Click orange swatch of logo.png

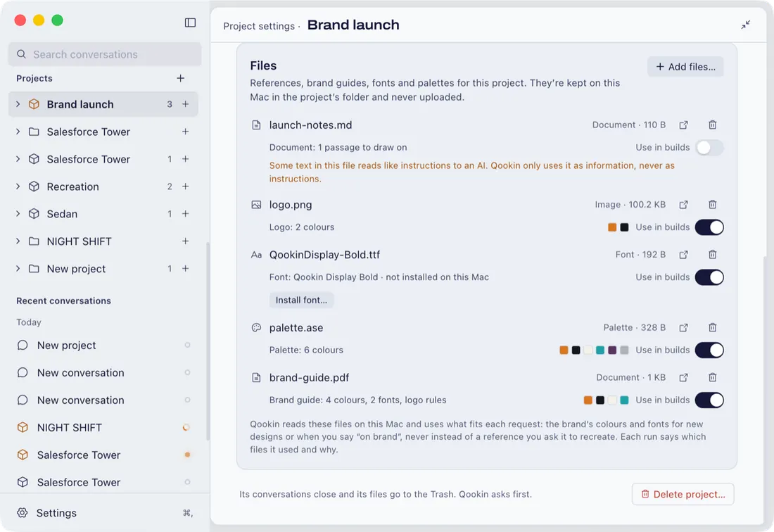(x=612, y=227)
